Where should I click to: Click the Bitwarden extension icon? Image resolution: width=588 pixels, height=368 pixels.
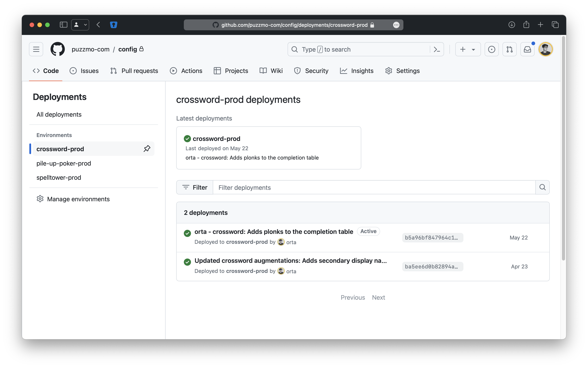[x=113, y=25]
